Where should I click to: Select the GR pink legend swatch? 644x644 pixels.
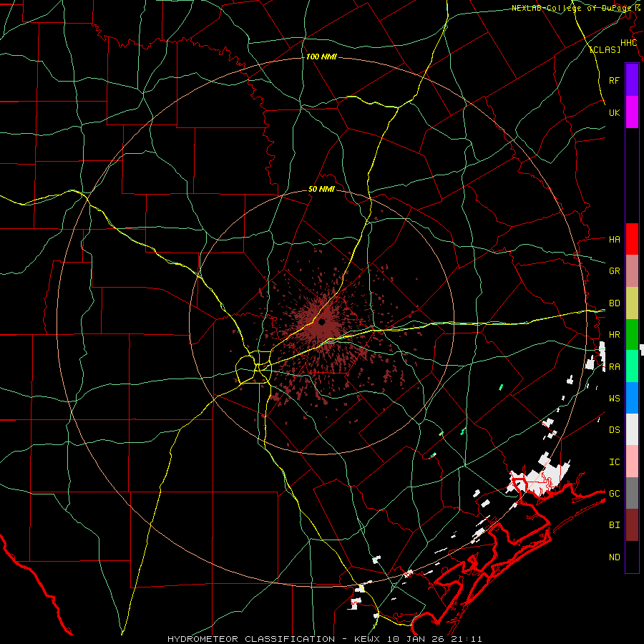click(x=632, y=271)
